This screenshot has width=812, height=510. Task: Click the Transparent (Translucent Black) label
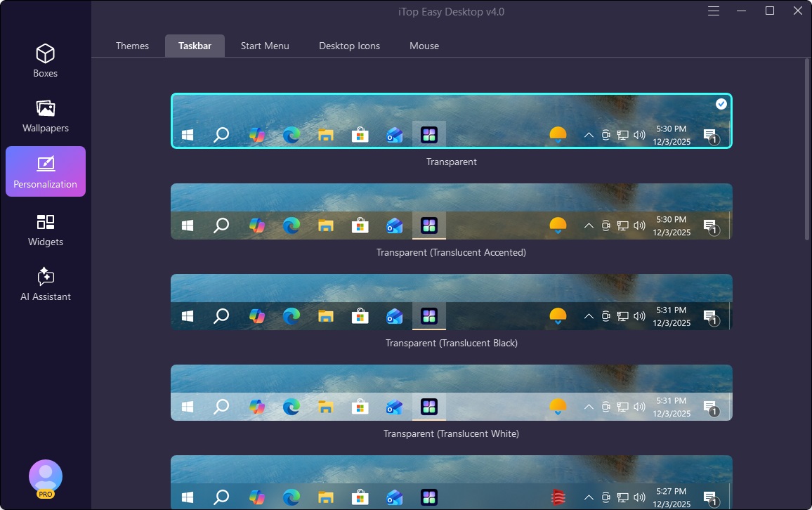point(452,343)
